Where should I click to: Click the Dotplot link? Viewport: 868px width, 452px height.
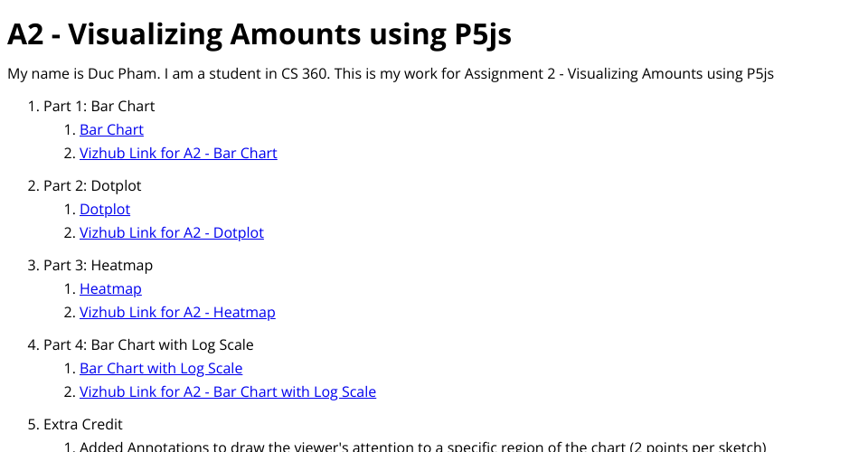pyautogui.click(x=105, y=210)
